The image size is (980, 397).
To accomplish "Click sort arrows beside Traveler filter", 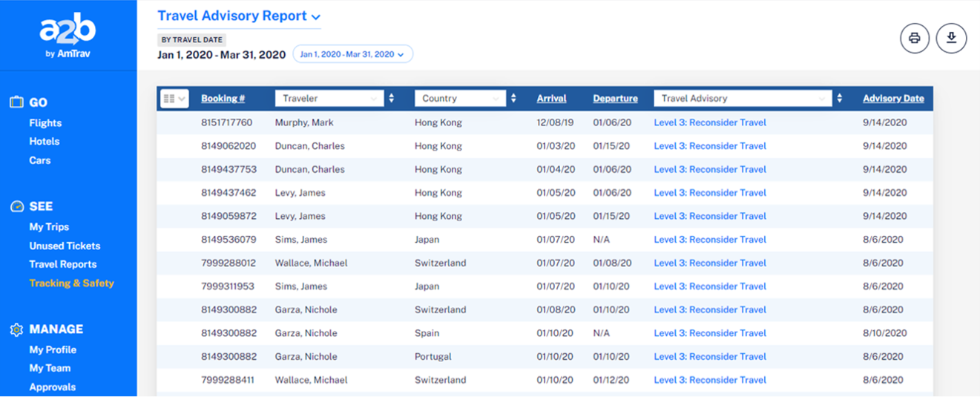I will click(392, 98).
